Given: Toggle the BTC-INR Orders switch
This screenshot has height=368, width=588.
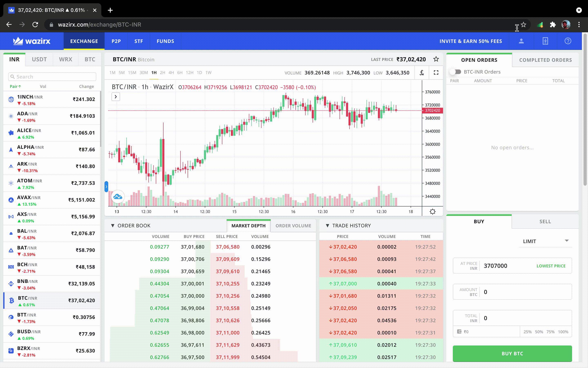Looking at the screenshot, I should point(455,72).
